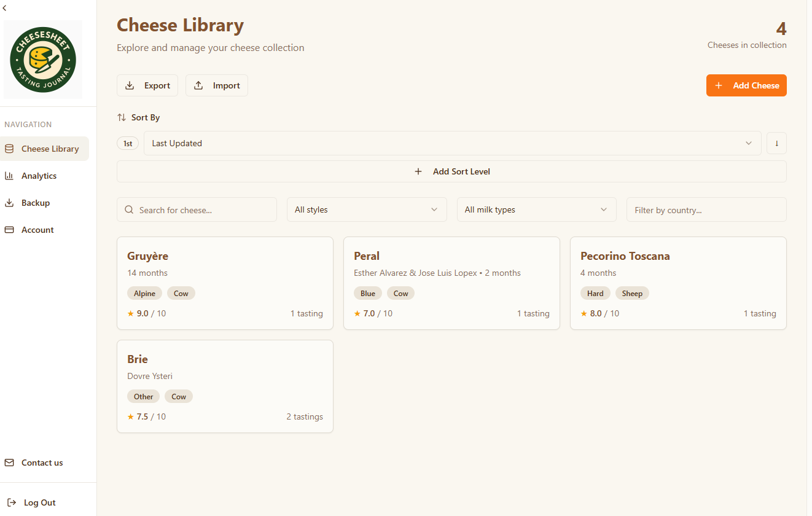The width and height of the screenshot is (812, 516).
Task: Focus the Filter by country field
Action: 706,209
